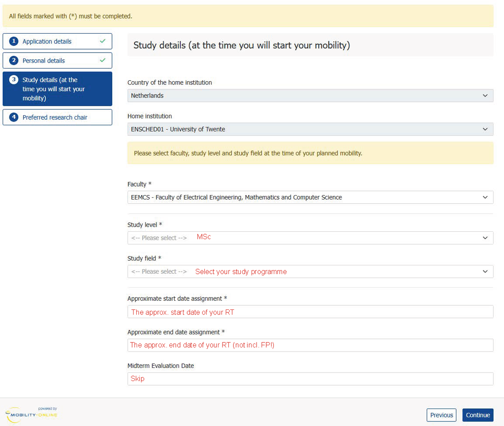Viewport: 504px width, 426px height.
Task: Select step 3 Study details
Action: coord(57,89)
